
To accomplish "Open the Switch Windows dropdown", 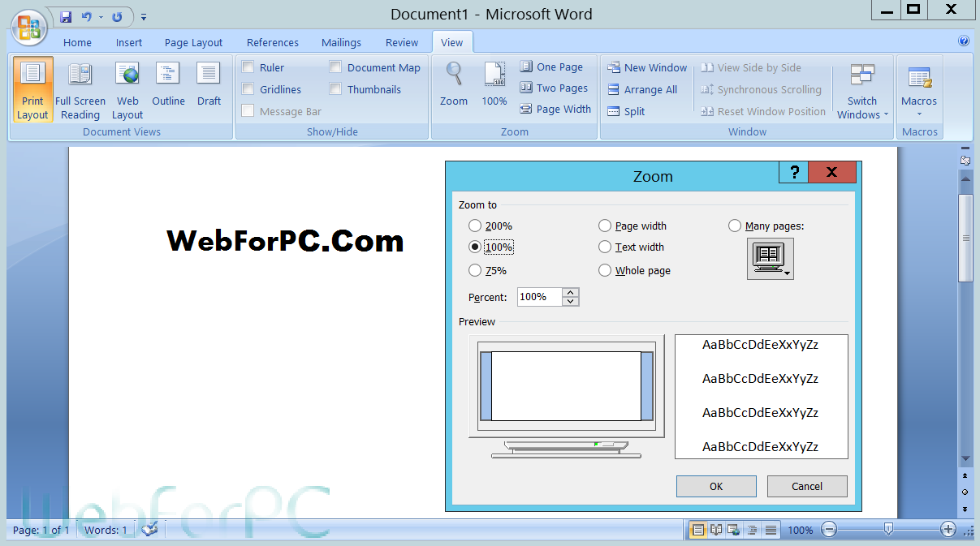I will point(862,90).
